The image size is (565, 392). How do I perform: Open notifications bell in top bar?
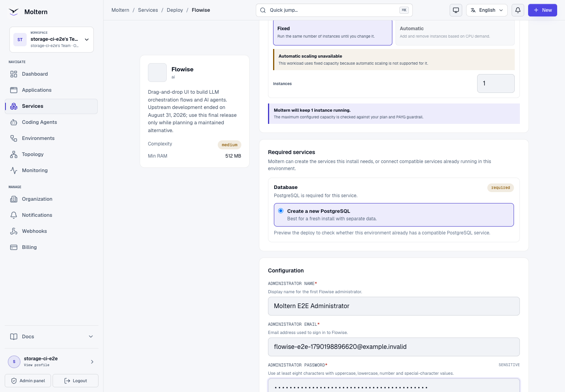click(x=518, y=10)
